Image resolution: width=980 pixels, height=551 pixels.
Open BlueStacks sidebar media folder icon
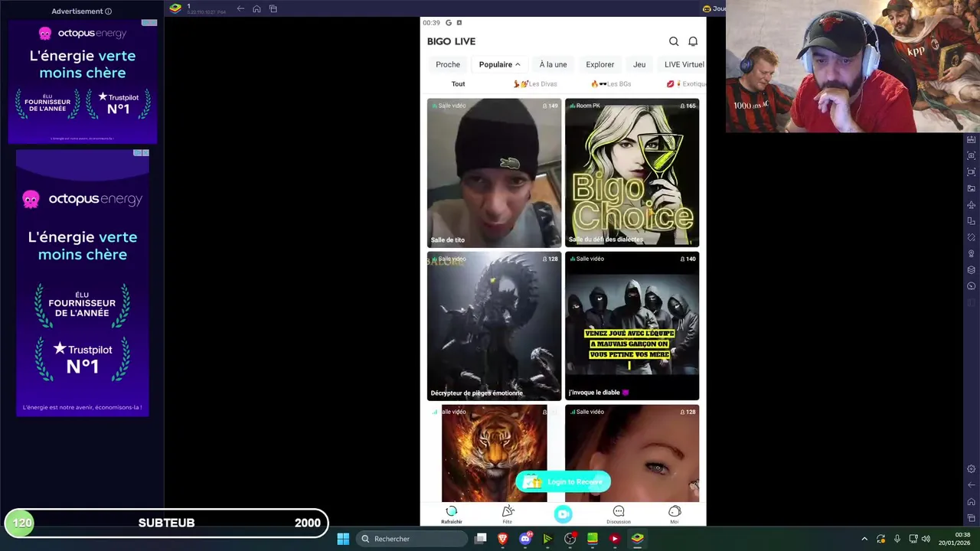click(x=972, y=188)
